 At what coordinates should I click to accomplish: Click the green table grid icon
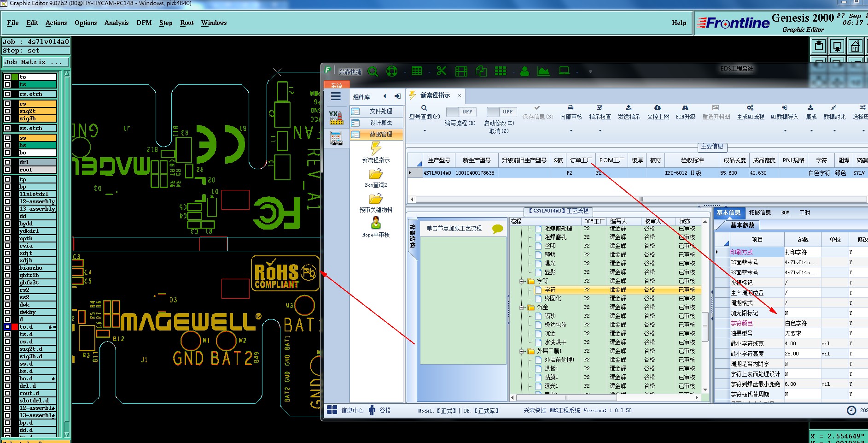[x=417, y=71]
